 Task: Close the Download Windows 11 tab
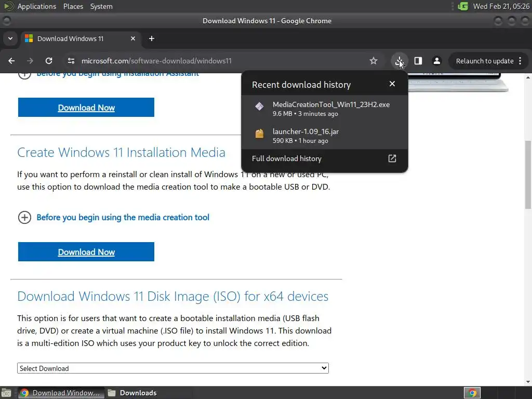point(133,38)
